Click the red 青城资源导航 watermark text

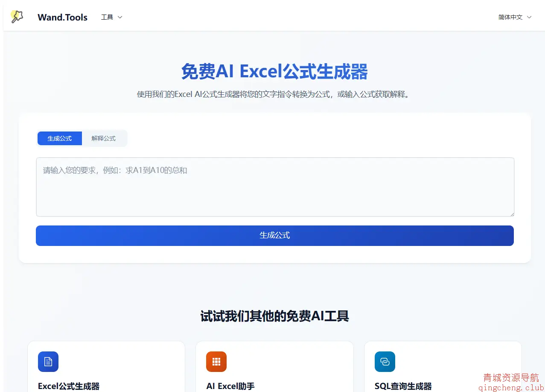coord(511,377)
